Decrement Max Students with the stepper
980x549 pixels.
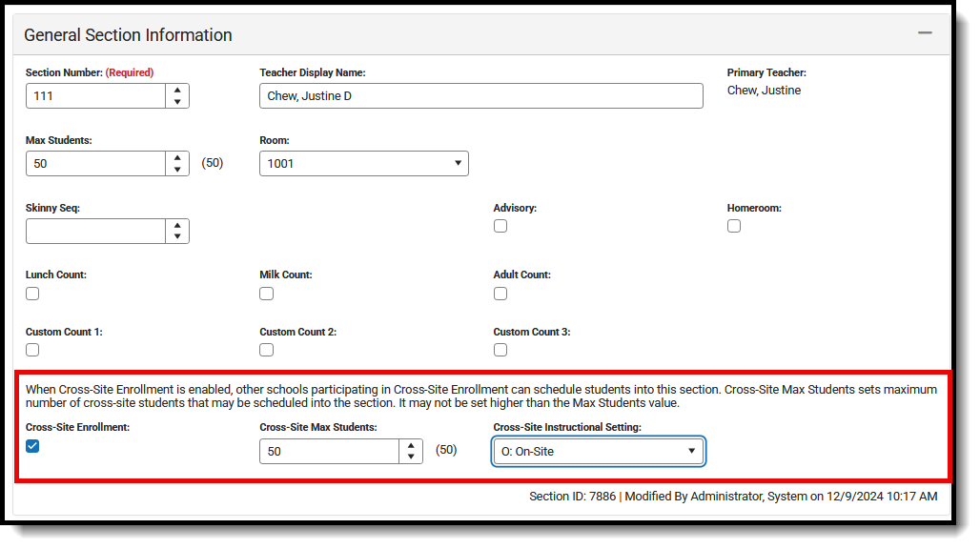pyautogui.click(x=177, y=169)
